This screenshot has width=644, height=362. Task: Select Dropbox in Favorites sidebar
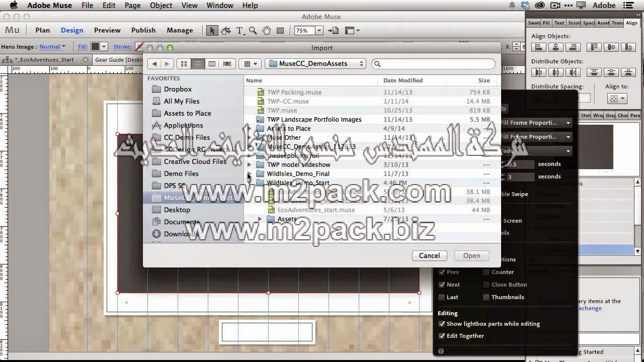pyautogui.click(x=177, y=89)
